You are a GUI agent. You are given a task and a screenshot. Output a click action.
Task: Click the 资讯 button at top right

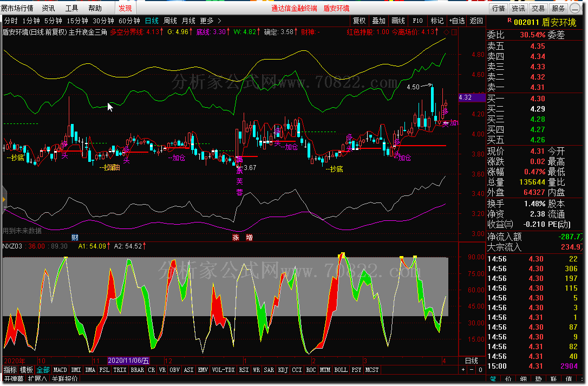point(518,8)
